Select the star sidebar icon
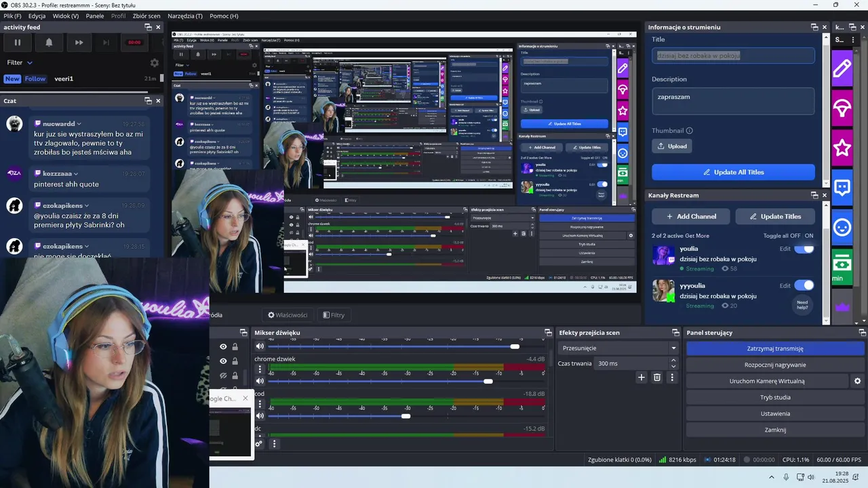868x488 pixels. [x=842, y=147]
